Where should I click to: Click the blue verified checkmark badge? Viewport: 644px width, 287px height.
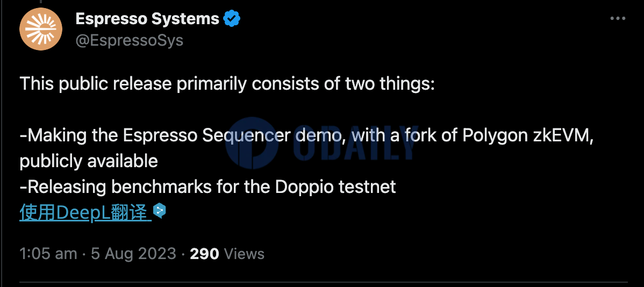coord(232,19)
